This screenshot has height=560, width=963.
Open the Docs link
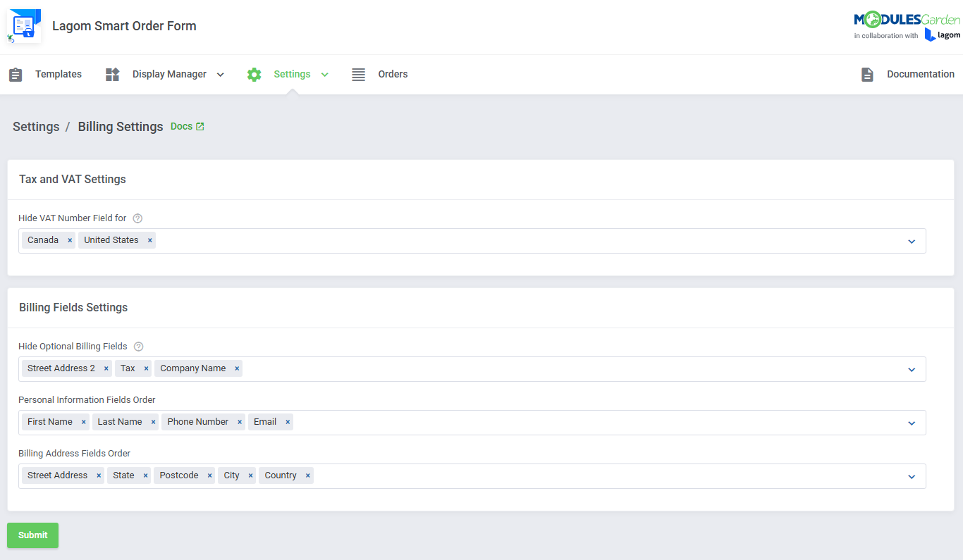181,127
